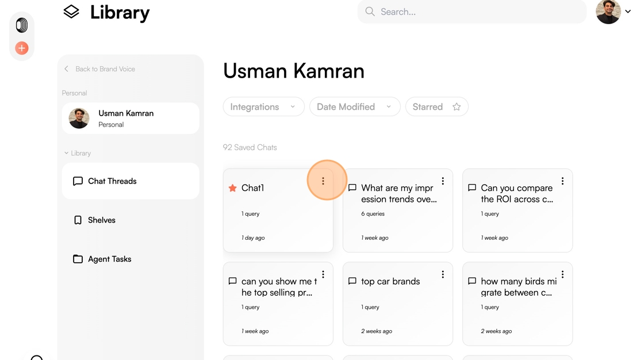Toggle the Starred filter

tap(436, 107)
